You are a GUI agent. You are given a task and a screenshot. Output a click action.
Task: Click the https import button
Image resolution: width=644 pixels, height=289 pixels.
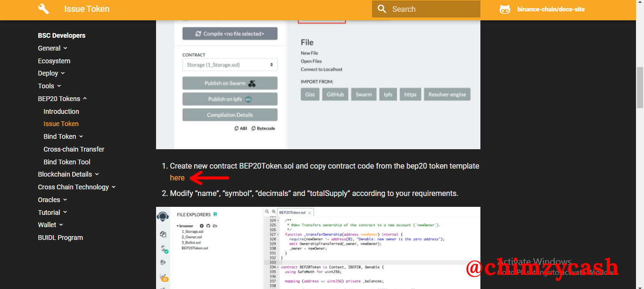click(x=410, y=94)
